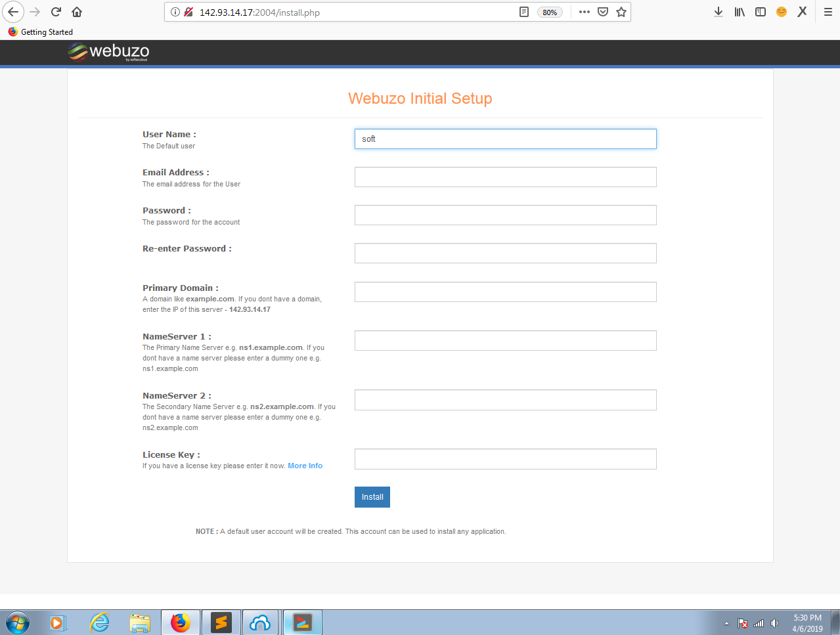Go back with the browser back arrow

13,12
